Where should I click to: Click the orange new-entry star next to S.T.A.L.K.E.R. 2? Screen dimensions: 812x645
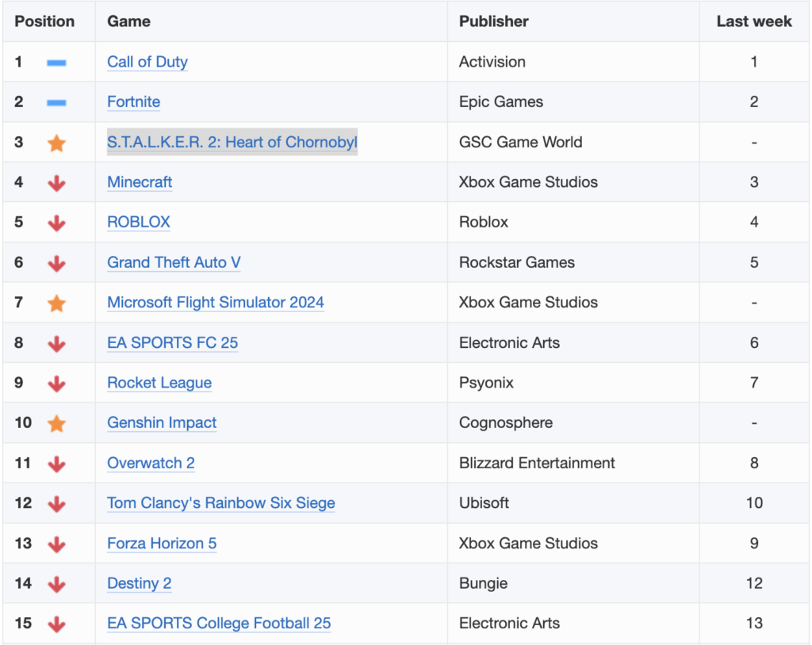pos(56,143)
